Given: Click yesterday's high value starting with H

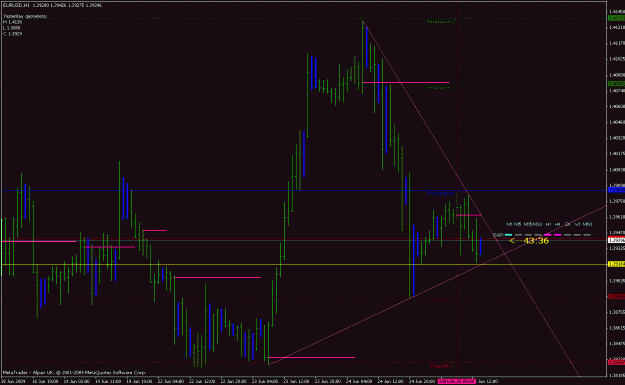Looking at the screenshot, I should (x=12, y=22).
